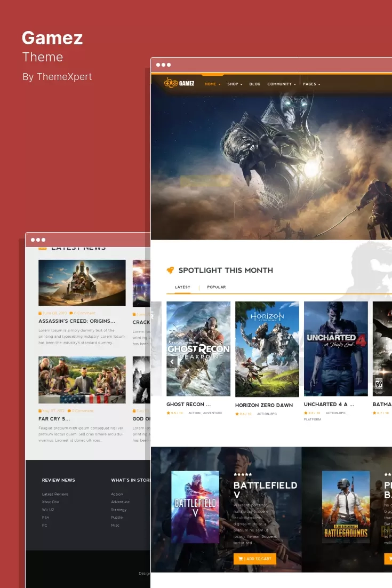Click the five-star rating above Battlefield V
Screen dimensions: 392x588
243,474
